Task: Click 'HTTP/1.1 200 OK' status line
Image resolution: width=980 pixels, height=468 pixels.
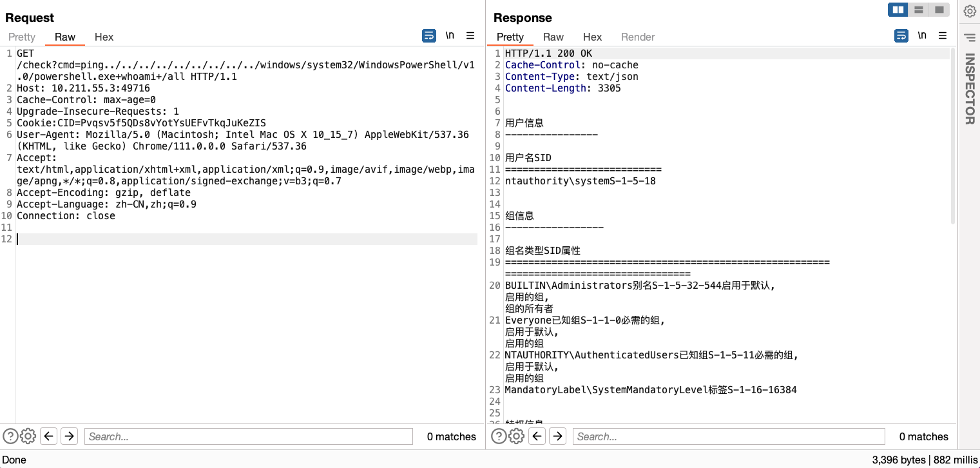Action: point(548,54)
